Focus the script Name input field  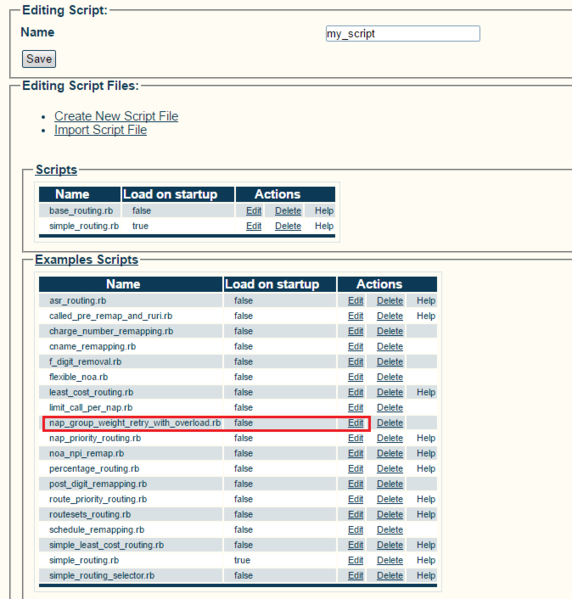[x=403, y=34]
